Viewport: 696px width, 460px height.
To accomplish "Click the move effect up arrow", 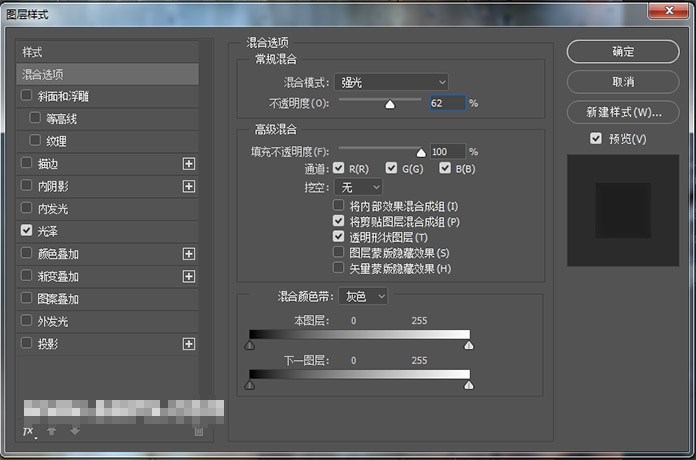I will tap(51, 431).
